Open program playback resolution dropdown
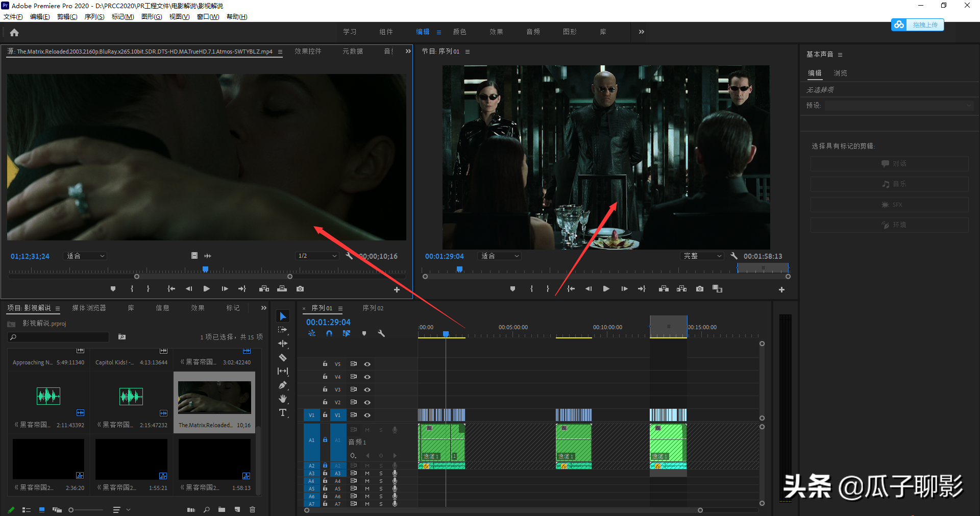This screenshot has height=516, width=980. point(703,256)
